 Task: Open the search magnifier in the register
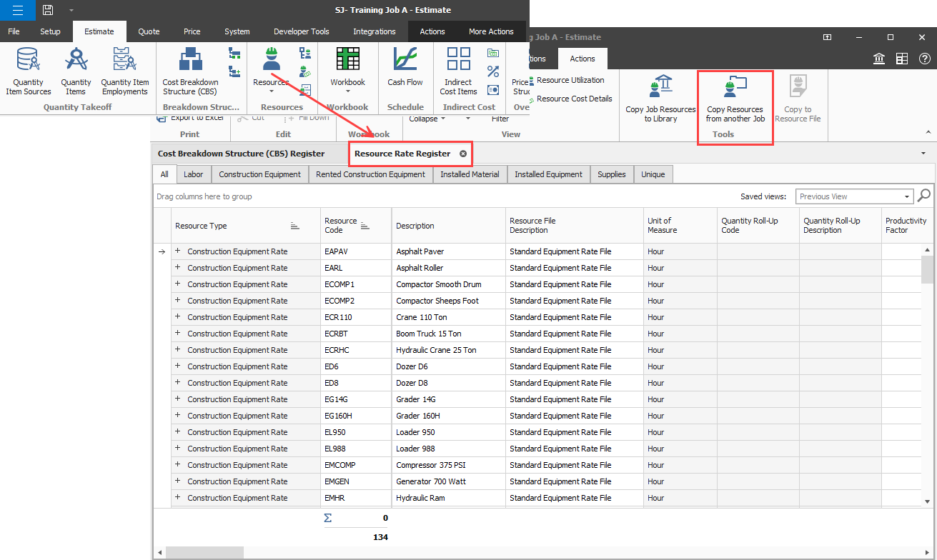click(x=924, y=196)
